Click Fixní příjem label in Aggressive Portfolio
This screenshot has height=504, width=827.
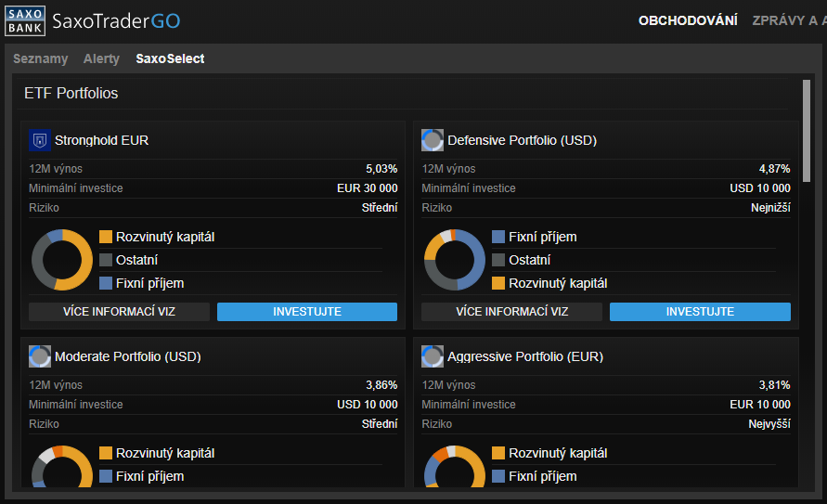543,476
